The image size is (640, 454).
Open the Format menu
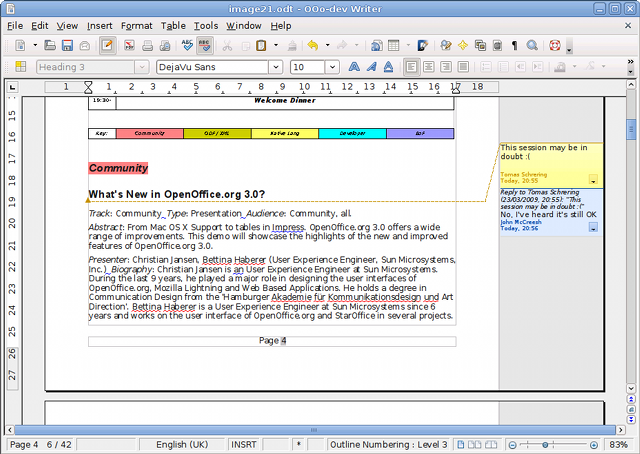click(x=136, y=25)
